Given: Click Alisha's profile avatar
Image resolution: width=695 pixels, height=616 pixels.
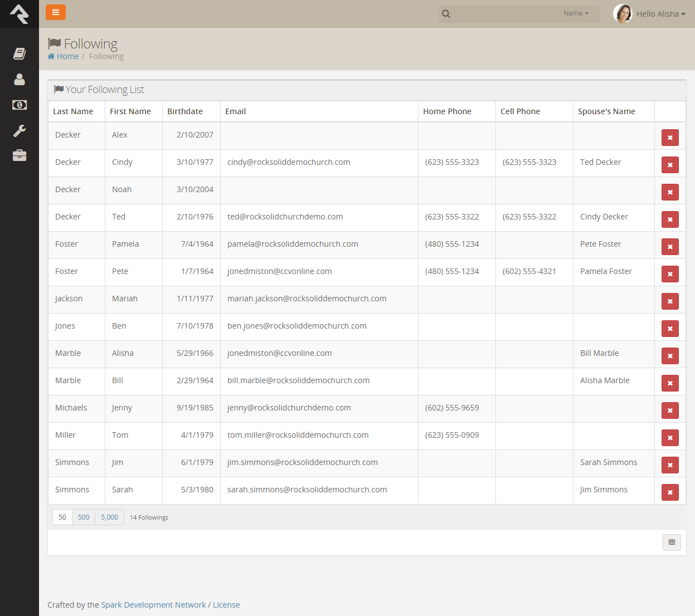Looking at the screenshot, I should (623, 14).
